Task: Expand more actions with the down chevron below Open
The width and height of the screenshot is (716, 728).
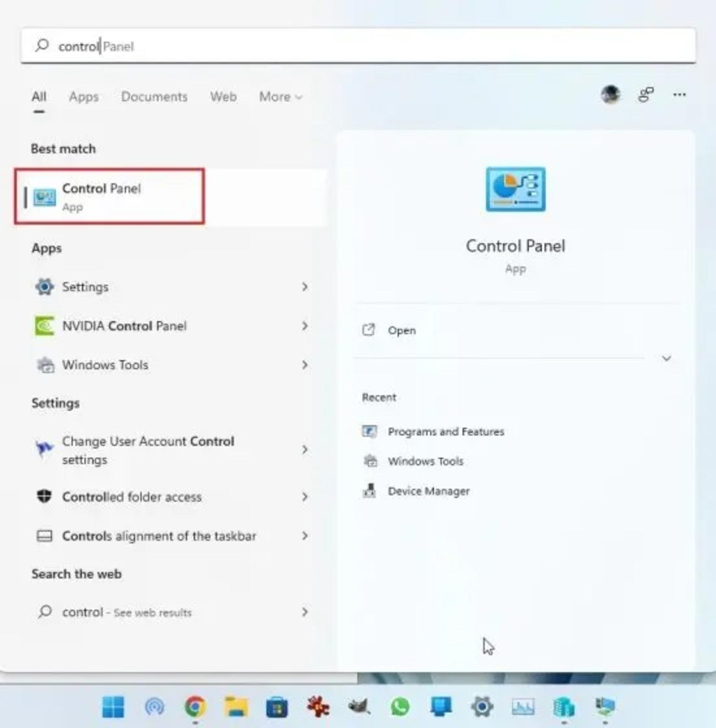Action: coord(666,358)
